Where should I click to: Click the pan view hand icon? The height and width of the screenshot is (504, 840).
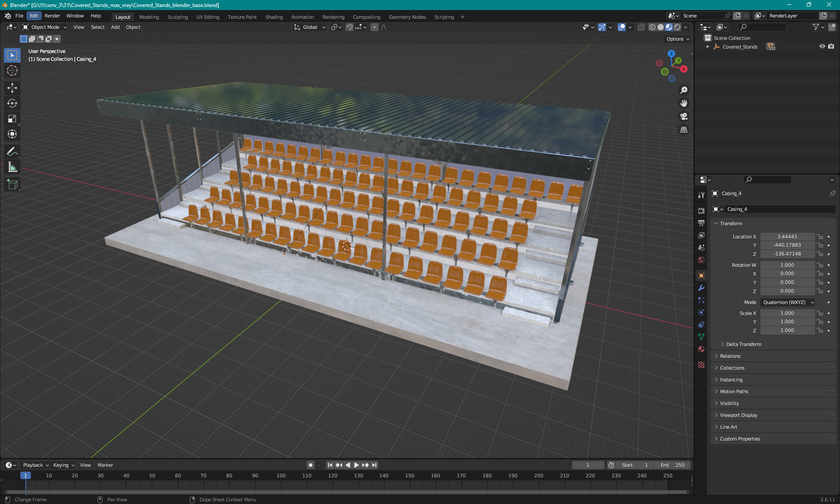[683, 103]
